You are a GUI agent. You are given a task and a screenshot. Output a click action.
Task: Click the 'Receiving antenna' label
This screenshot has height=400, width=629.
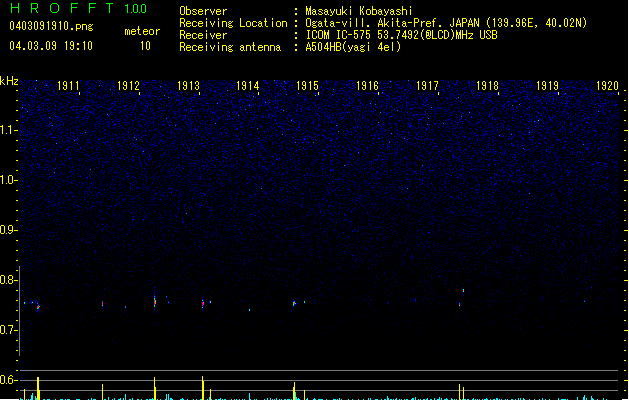tap(230, 47)
